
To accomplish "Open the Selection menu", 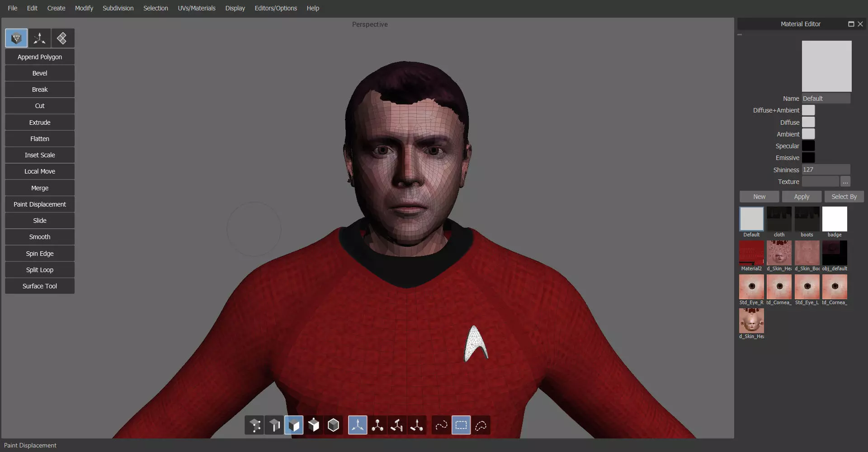I will pyautogui.click(x=156, y=8).
